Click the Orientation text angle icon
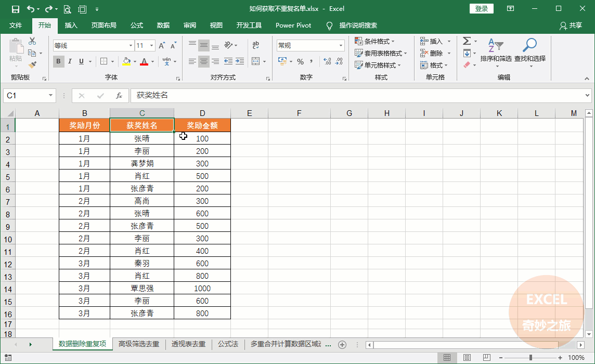595x364 pixels. pos(228,45)
